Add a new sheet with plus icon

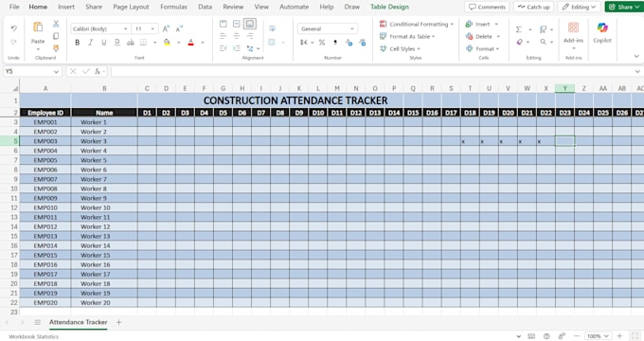click(118, 322)
